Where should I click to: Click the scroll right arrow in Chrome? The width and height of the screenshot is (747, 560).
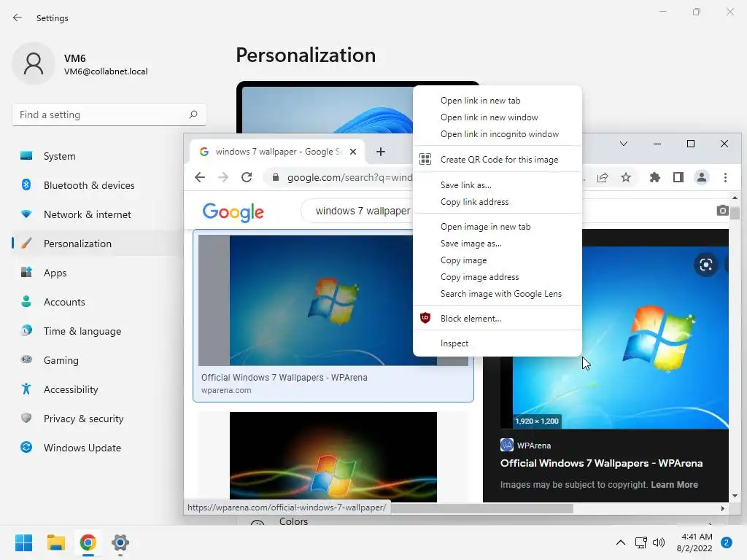[x=723, y=508]
